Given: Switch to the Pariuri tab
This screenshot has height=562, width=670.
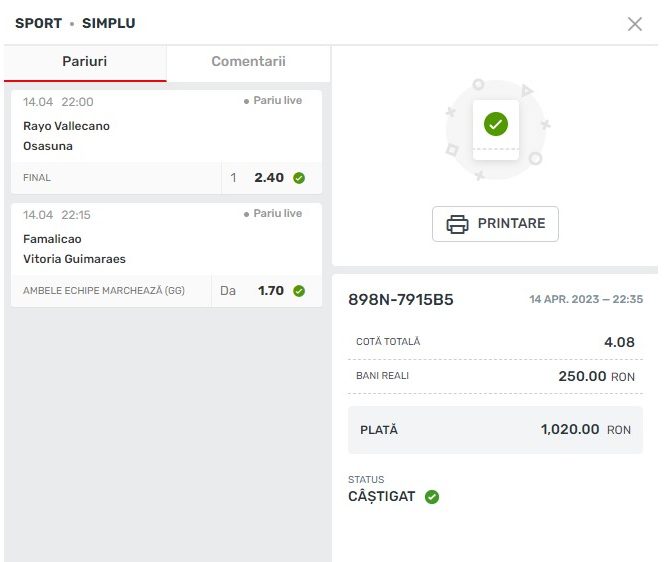Looking at the screenshot, I should pos(85,62).
